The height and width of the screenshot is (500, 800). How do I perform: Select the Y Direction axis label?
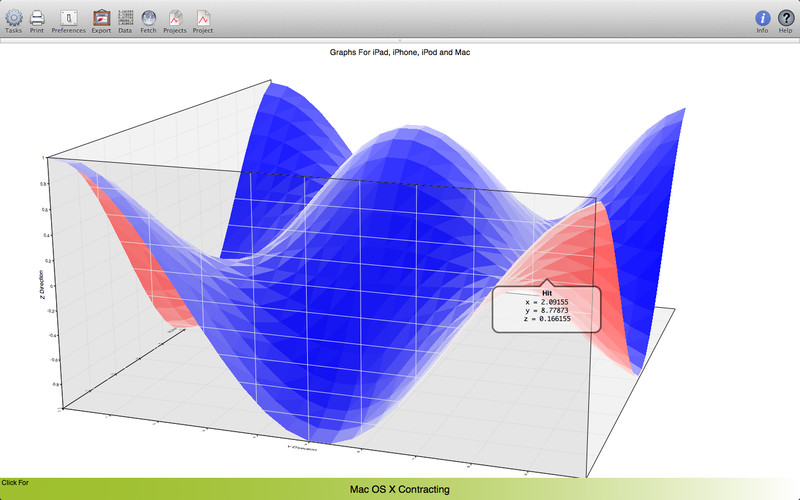(302, 448)
